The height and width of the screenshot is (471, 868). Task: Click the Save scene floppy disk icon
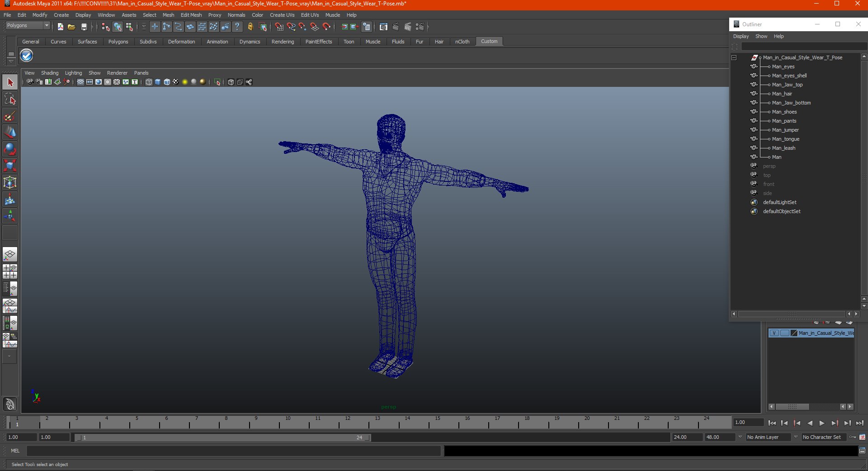click(x=84, y=27)
